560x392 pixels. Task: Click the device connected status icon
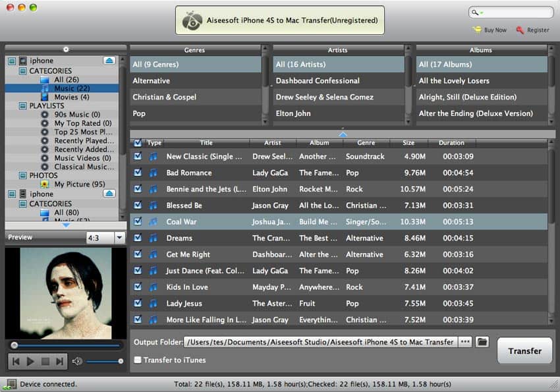coord(10,385)
